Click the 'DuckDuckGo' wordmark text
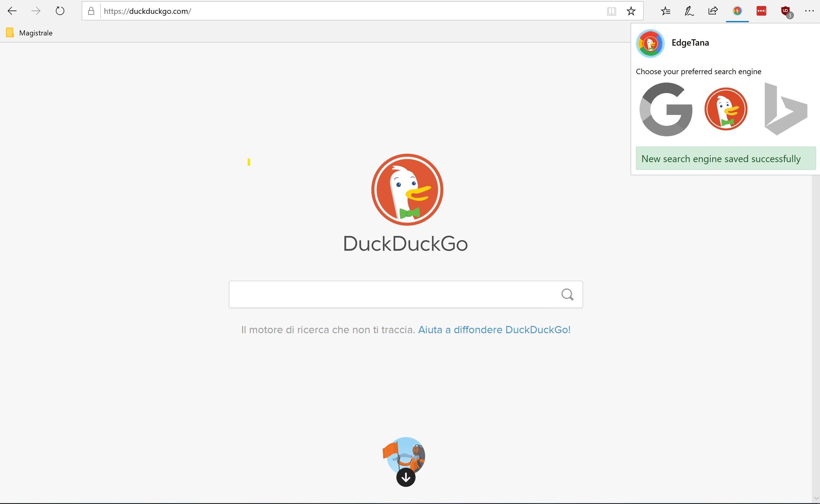Screen dimensions: 820x504 click(406, 244)
